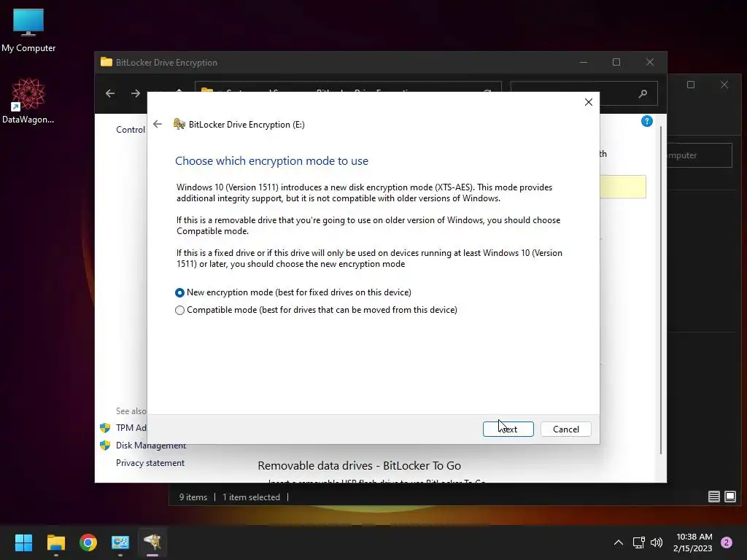The width and height of the screenshot is (747, 560).
Task: Click the '9 items' status bar text
Action: [x=193, y=497]
